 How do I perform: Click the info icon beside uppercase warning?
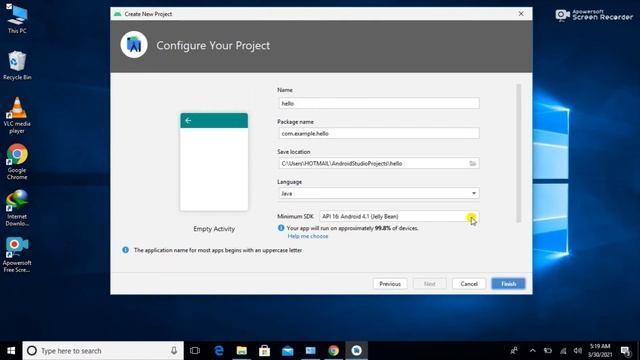pyautogui.click(x=125, y=250)
